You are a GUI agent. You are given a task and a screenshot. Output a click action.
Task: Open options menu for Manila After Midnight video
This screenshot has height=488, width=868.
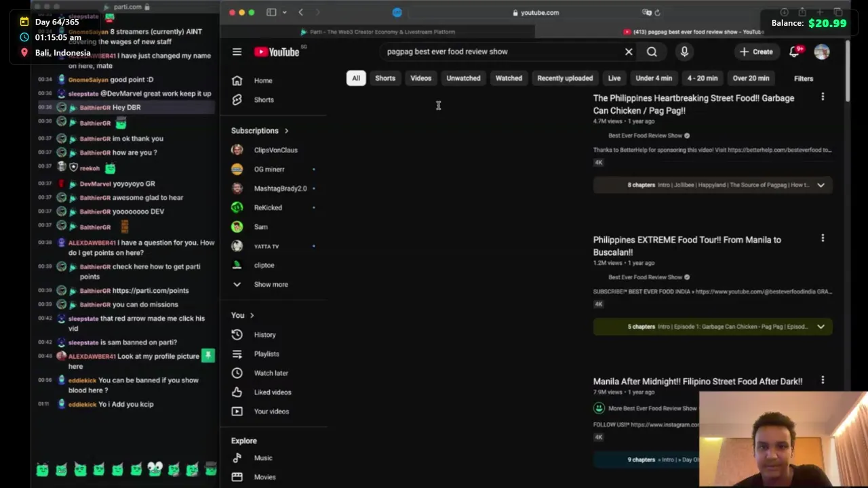click(823, 380)
